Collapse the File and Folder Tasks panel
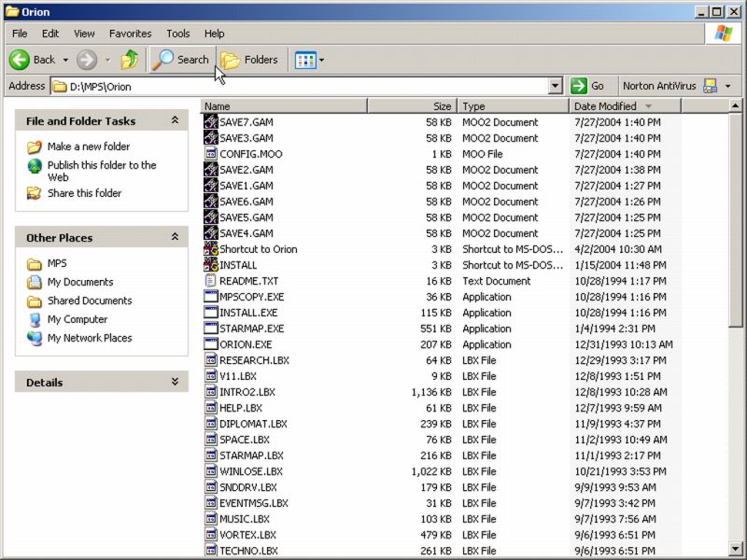 tap(175, 120)
